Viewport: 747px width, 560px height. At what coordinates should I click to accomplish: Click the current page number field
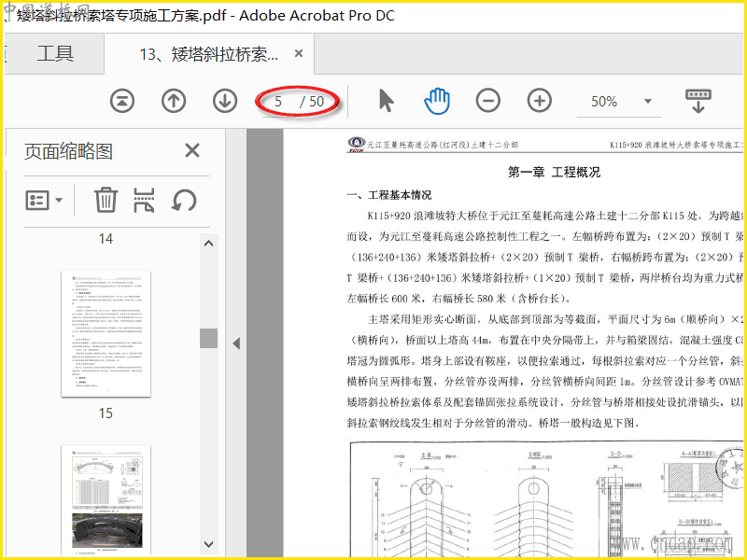pyautogui.click(x=278, y=102)
